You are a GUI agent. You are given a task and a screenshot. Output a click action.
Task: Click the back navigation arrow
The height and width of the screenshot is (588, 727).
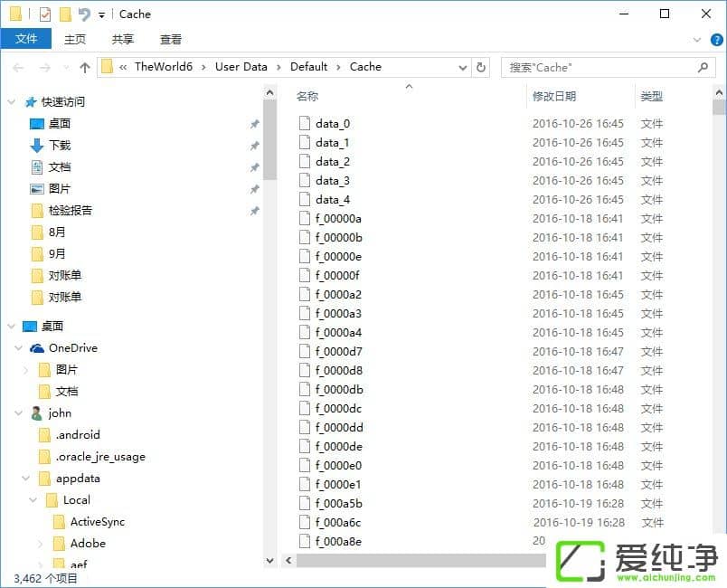(15, 67)
